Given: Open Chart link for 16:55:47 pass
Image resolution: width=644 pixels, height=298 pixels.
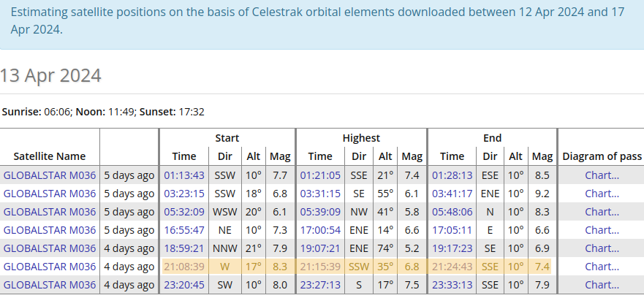Looking at the screenshot, I should tap(602, 230).
